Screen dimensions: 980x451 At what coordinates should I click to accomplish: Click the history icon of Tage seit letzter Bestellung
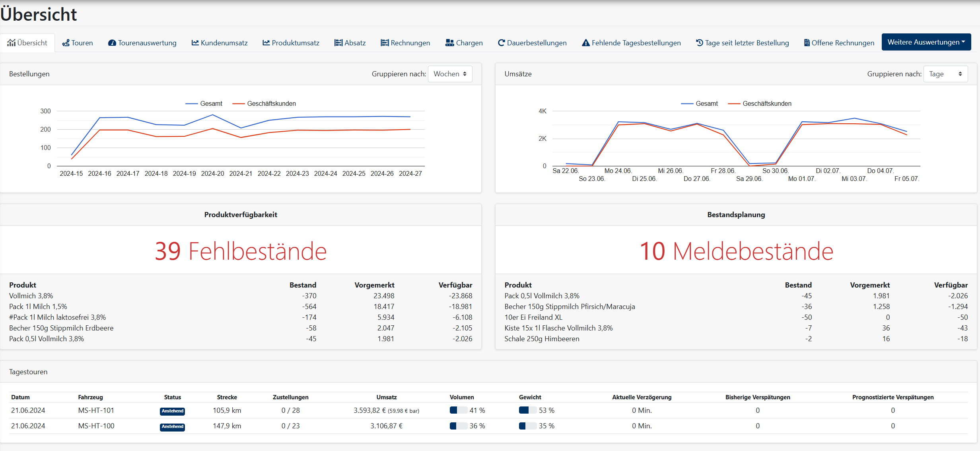click(700, 43)
